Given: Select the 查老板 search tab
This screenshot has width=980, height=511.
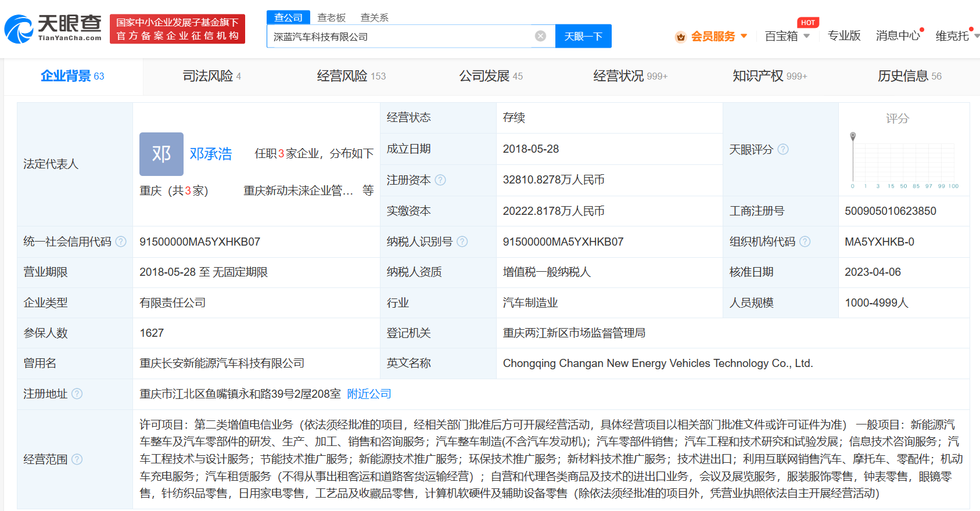Looking at the screenshot, I should click(x=332, y=17).
